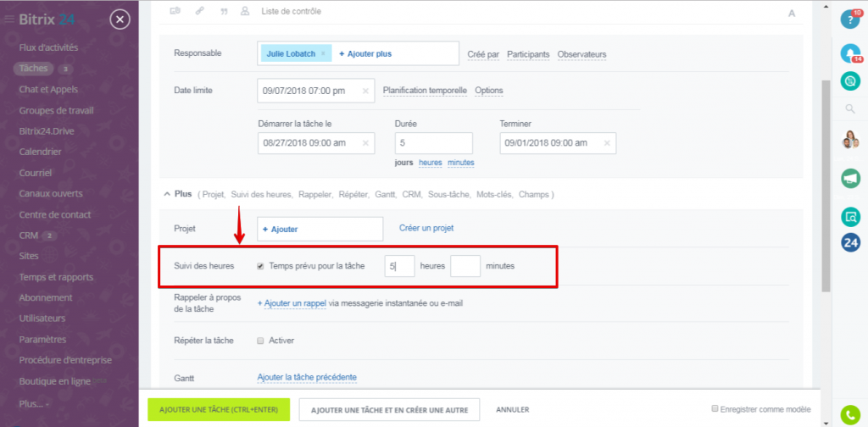Click the empty minutes input field

coord(465,266)
